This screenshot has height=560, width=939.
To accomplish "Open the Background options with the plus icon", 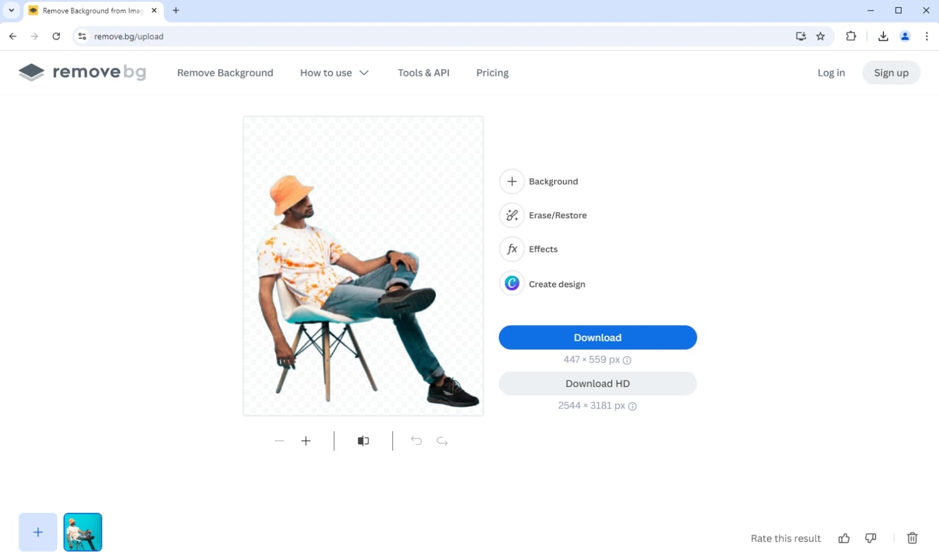I will [x=512, y=181].
